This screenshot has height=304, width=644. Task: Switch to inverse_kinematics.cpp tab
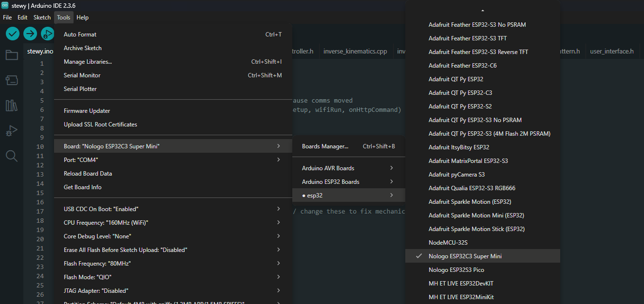pos(355,51)
